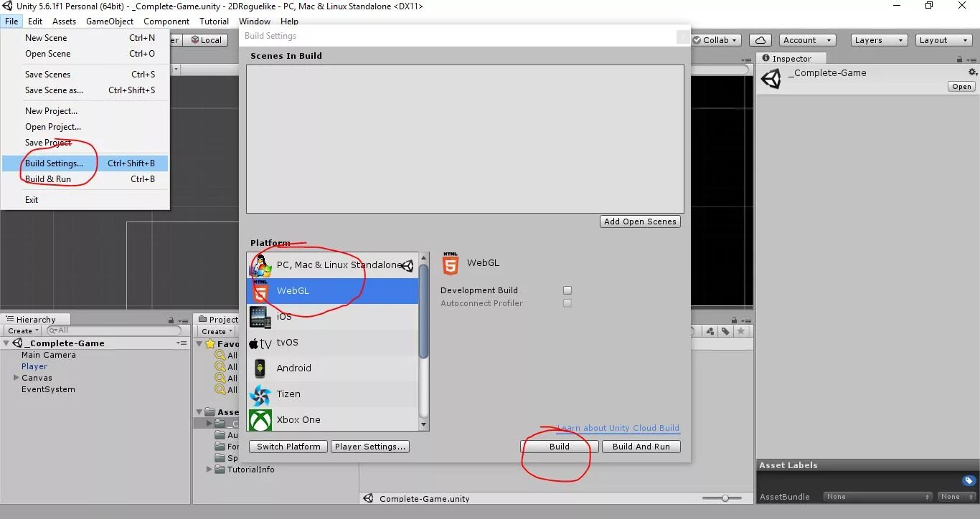The height and width of the screenshot is (519, 980).
Task: Open the _Complete-Game scene options icon in Hierarchy
Action: 182,343
